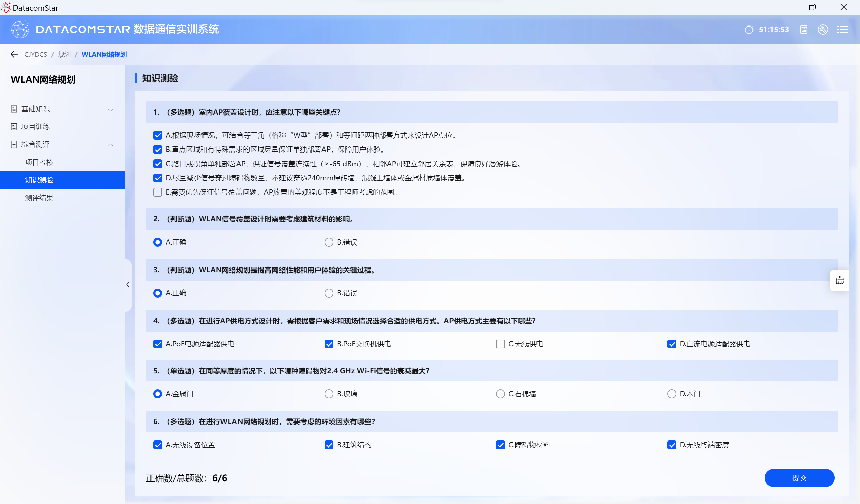Click the 项目训练 document icon
860x504 pixels.
(14, 127)
